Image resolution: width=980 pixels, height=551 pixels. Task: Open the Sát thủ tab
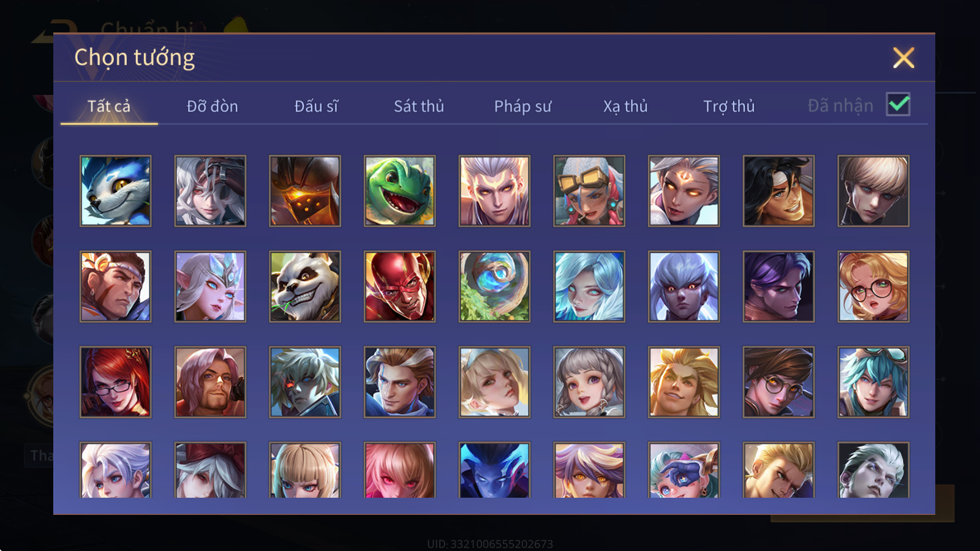419,107
